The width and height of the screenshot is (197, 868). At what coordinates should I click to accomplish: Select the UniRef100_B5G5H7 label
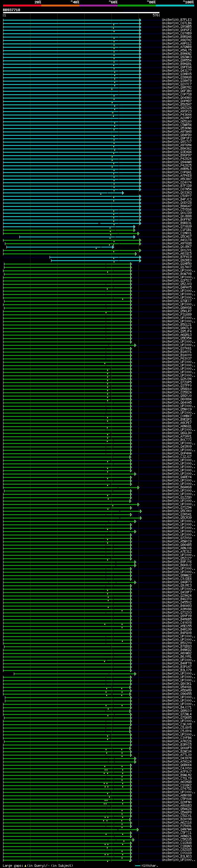coord(177,104)
